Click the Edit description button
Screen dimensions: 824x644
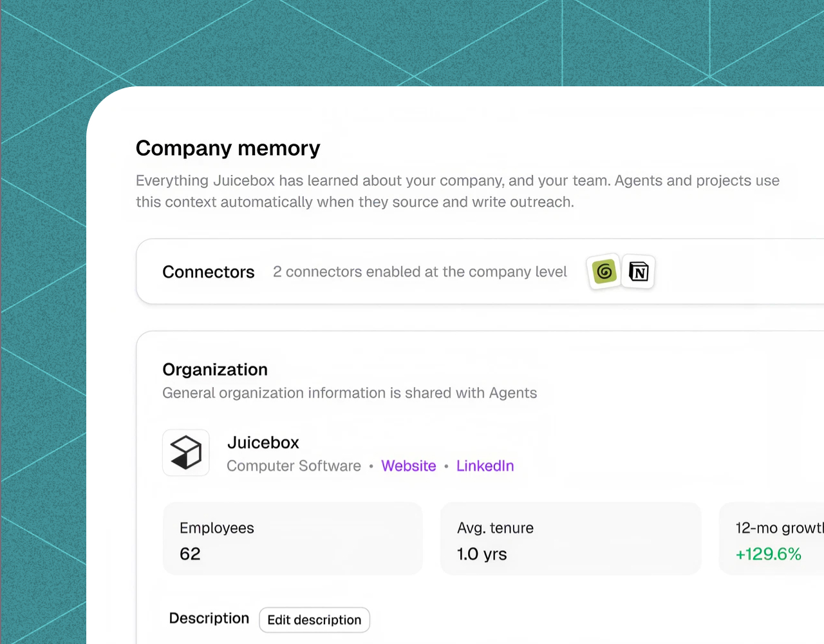click(x=314, y=620)
